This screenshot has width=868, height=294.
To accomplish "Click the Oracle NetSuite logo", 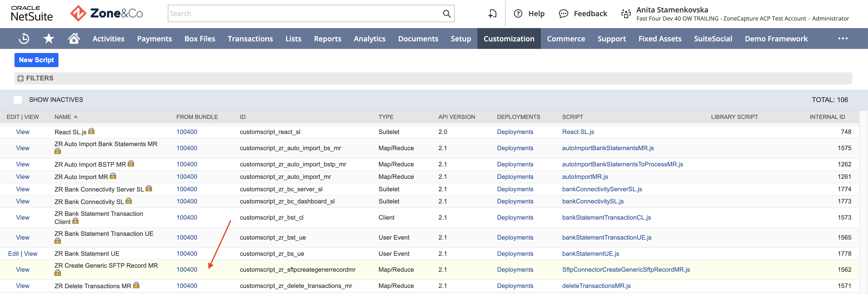I will 32,14.
